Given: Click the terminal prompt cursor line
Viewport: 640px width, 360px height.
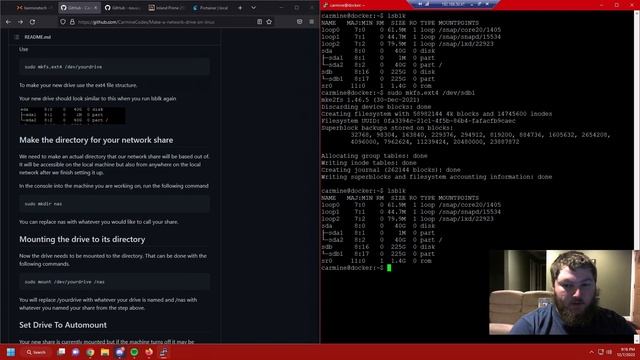Looking at the screenshot, I should pyautogui.click(x=356, y=268).
